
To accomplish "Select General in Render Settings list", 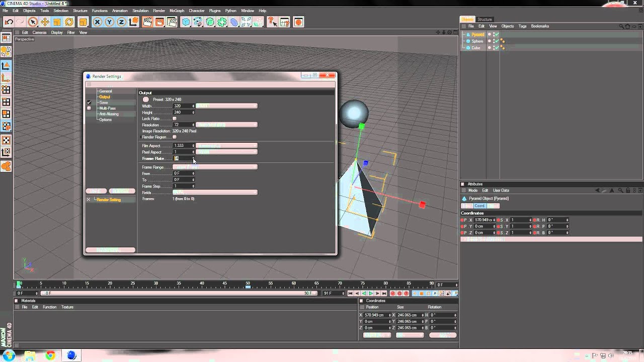I will 105,92.
